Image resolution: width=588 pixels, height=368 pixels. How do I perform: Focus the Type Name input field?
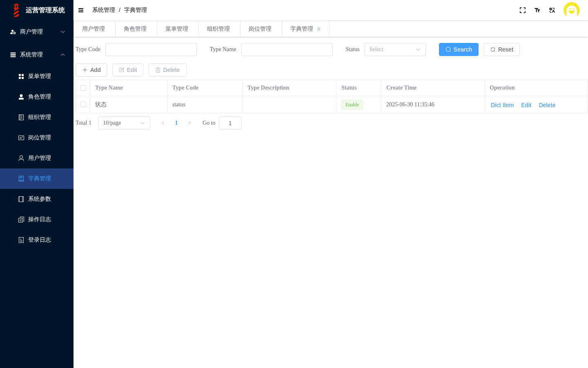tap(287, 49)
